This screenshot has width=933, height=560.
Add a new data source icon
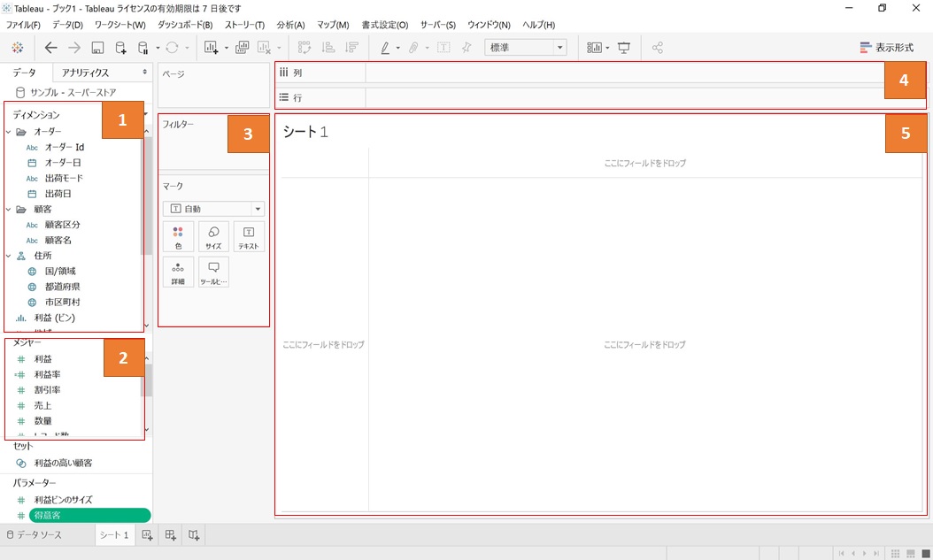pyautogui.click(x=120, y=48)
